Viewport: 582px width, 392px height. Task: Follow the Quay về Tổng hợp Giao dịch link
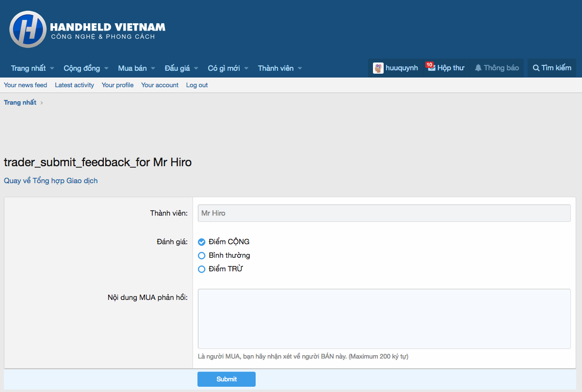(51, 181)
